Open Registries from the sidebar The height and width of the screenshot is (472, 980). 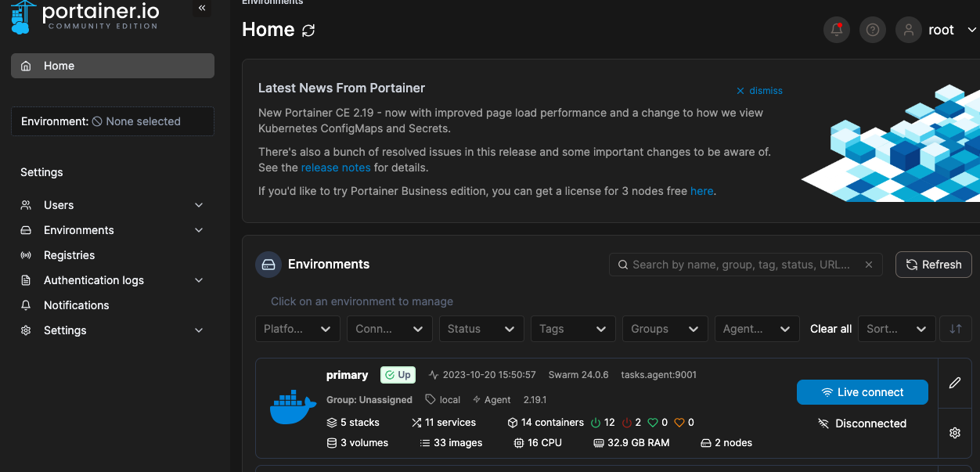(x=69, y=255)
